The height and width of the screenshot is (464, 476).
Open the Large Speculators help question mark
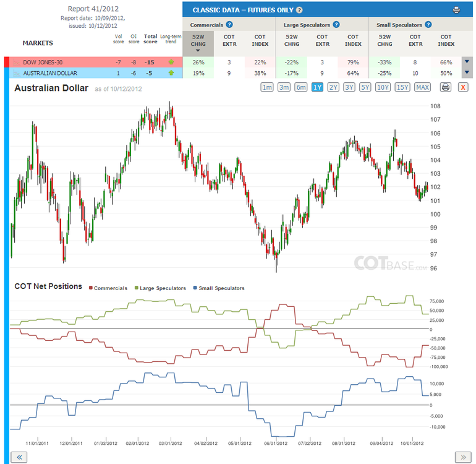(336, 25)
